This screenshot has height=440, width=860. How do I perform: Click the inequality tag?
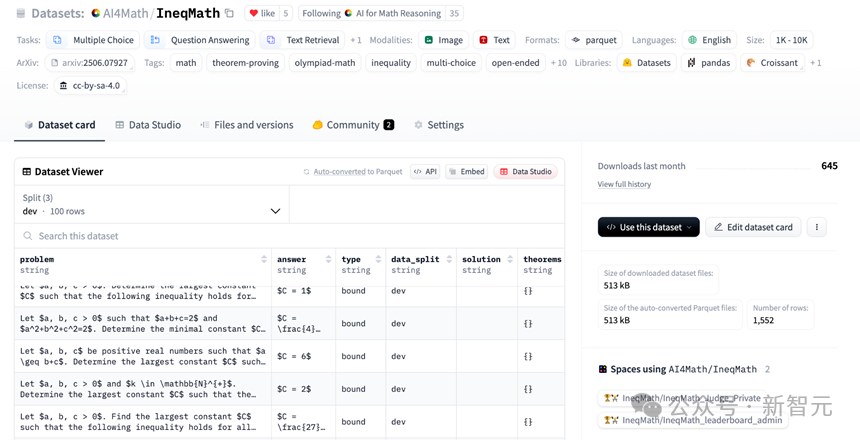391,63
